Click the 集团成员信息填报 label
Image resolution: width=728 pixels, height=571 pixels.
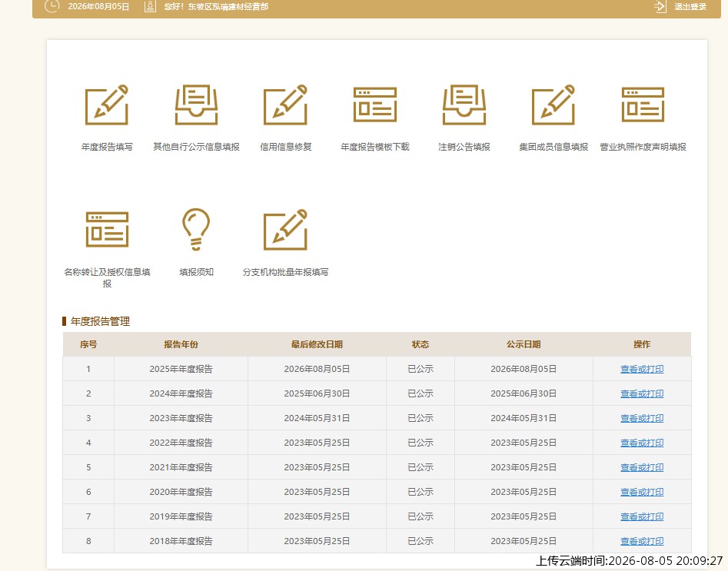click(x=553, y=147)
